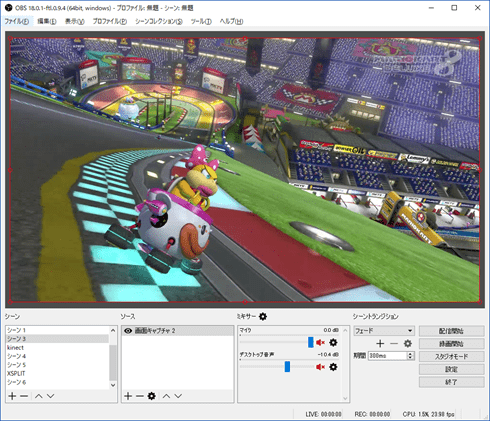Screen dimensions: 490x421
Task: Open the フェード transition dropdown
Action: [384, 331]
